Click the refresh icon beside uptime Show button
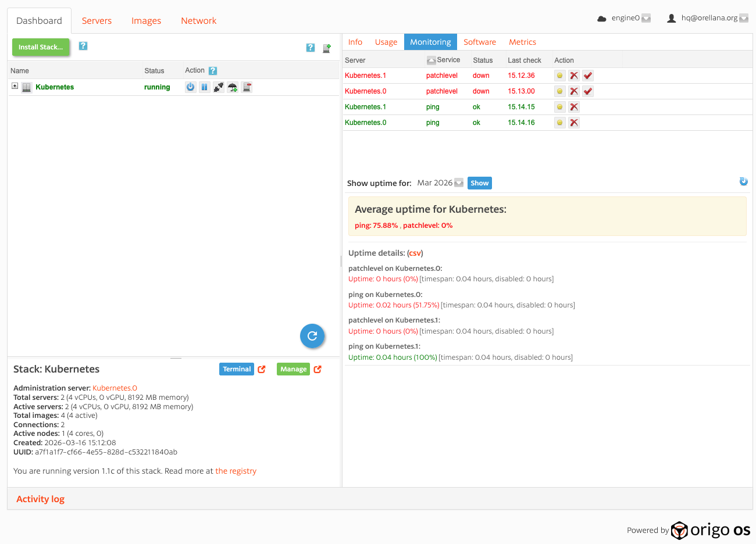 [x=743, y=181]
